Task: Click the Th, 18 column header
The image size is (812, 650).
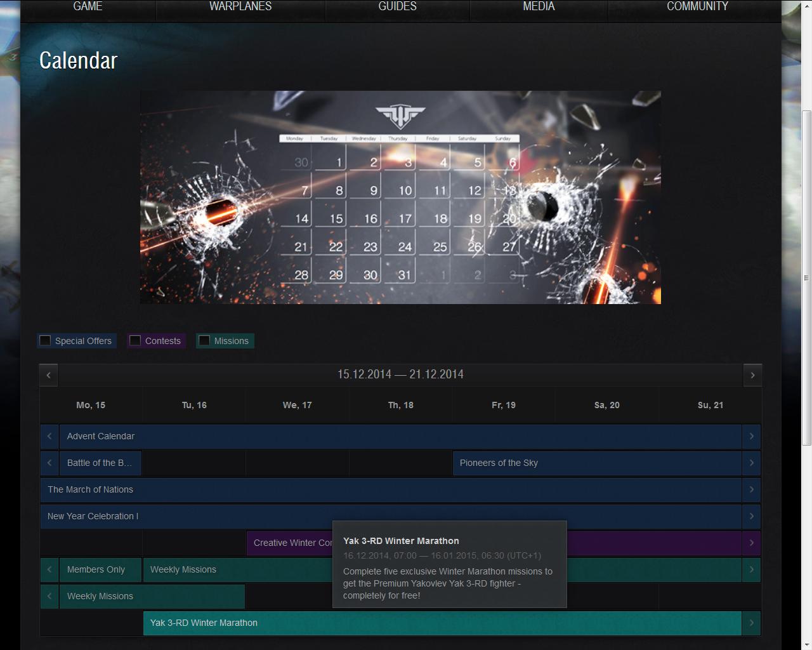Action: (401, 405)
